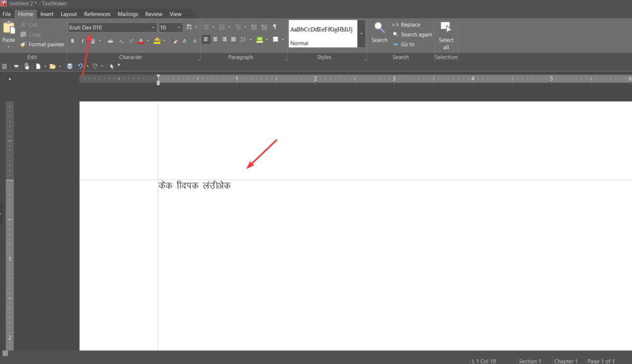Justify the paragraph
This screenshot has width=632, height=364.
[x=233, y=39]
